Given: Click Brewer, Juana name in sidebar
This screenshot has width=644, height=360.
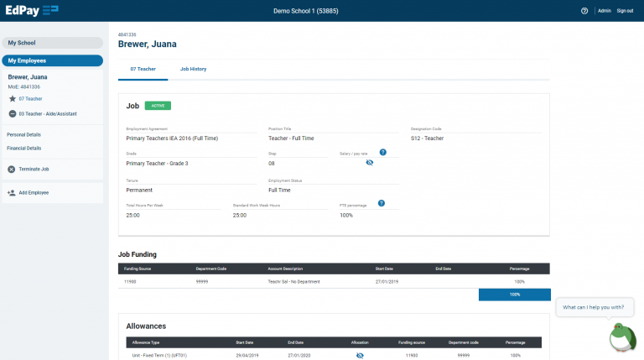Looking at the screenshot, I should click(x=28, y=77).
